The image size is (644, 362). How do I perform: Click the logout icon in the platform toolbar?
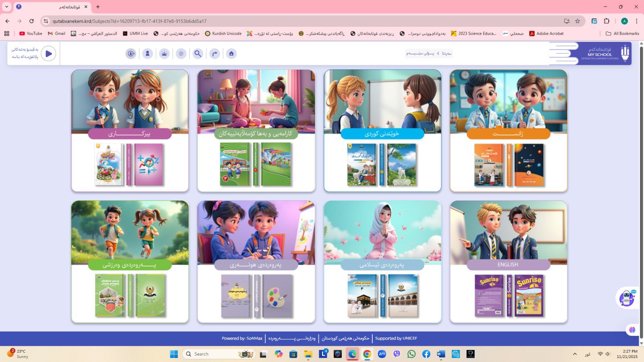(x=131, y=53)
